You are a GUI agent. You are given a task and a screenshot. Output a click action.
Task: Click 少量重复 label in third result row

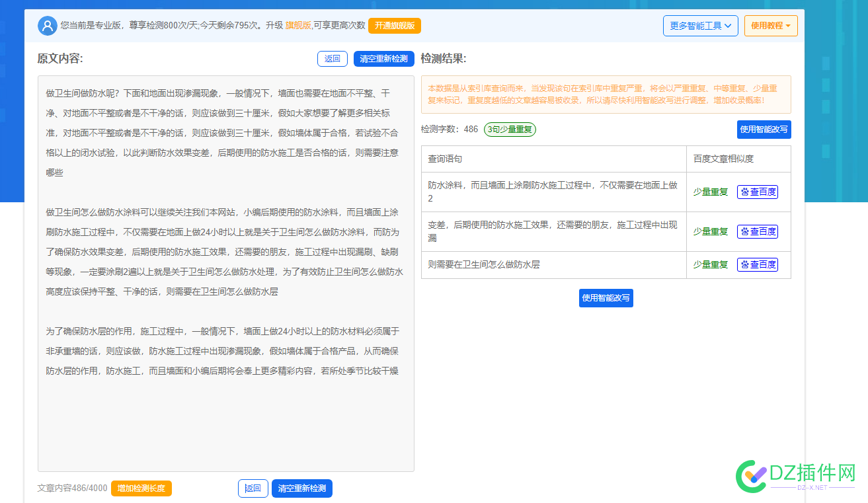711,265
